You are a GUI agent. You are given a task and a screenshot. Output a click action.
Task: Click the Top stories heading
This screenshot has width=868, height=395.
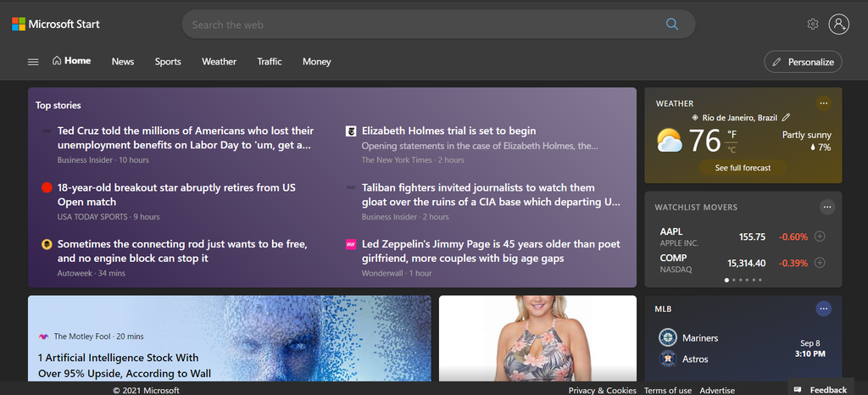(x=58, y=105)
